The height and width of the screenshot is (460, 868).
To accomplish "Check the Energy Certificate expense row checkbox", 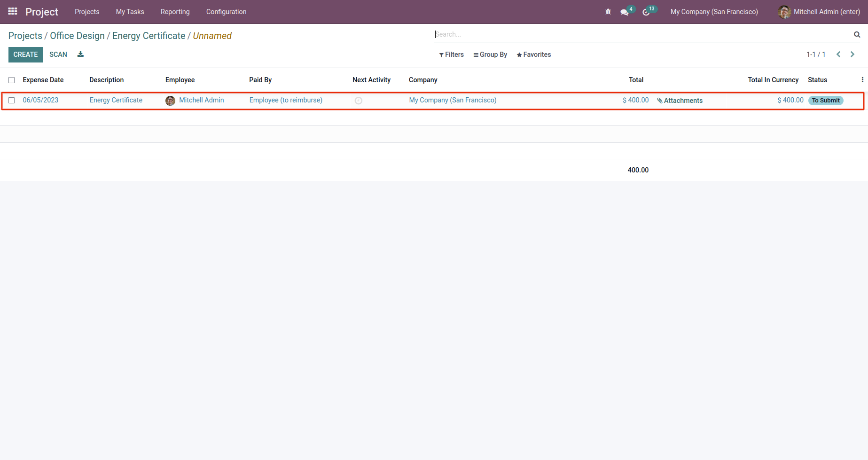I will point(12,101).
